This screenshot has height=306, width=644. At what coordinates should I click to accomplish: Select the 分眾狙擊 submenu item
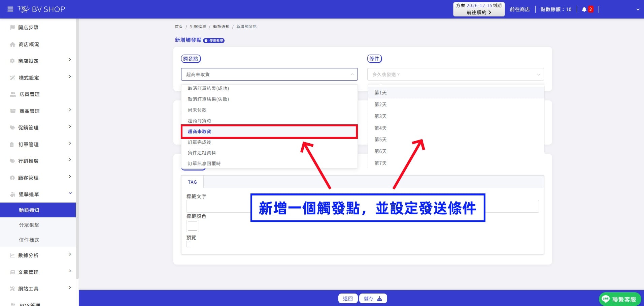[38, 225]
